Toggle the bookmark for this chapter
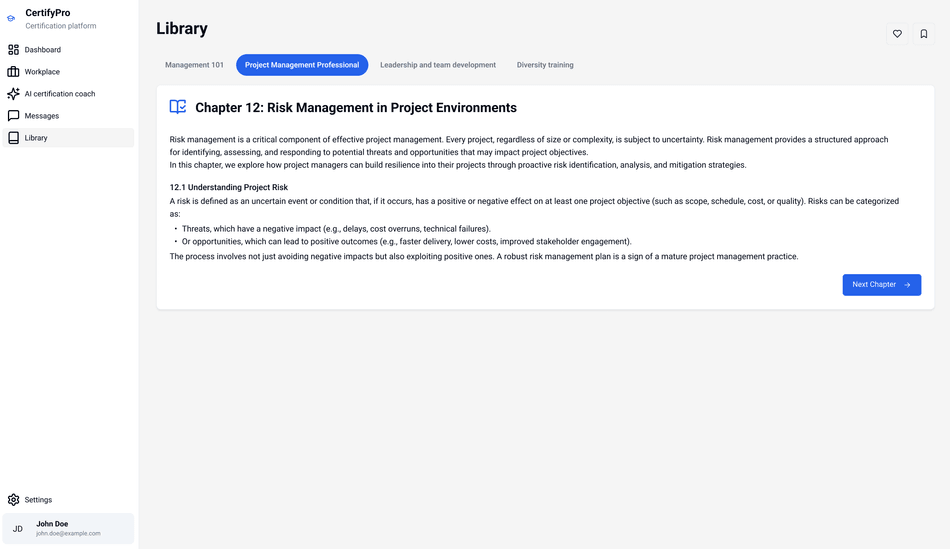The width and height of the screenshot is (950, 549). (924, 34)
